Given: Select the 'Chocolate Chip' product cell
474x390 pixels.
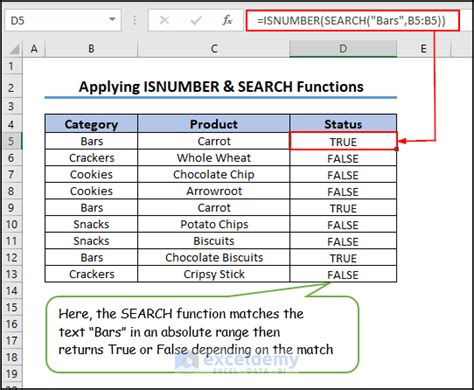Looking at the screenshot, I should (x=214, y=174).
